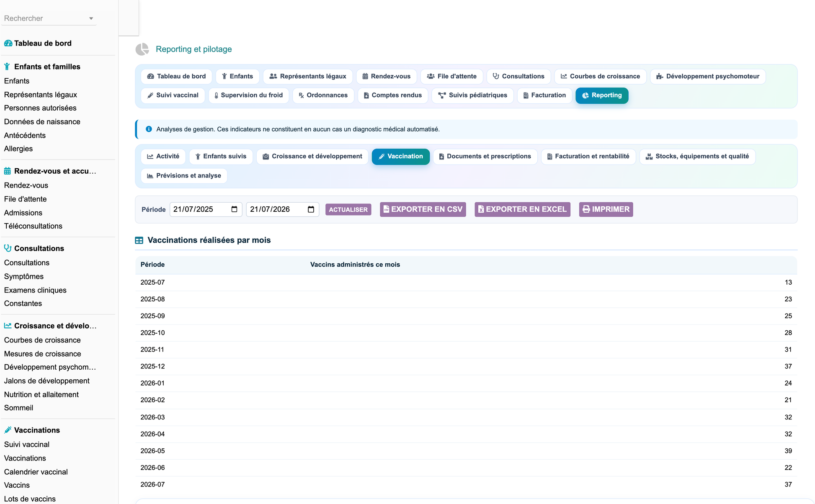Click the diagram icon on the Suivis pédiatriques tab

[x=442, y=95]
